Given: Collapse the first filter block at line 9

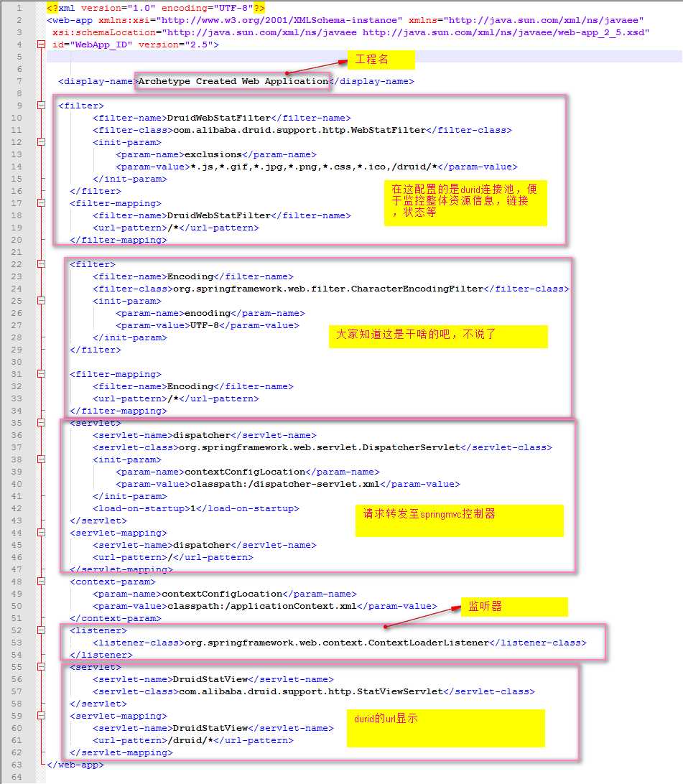Looking at the screenshot, I should coord(41,105).
